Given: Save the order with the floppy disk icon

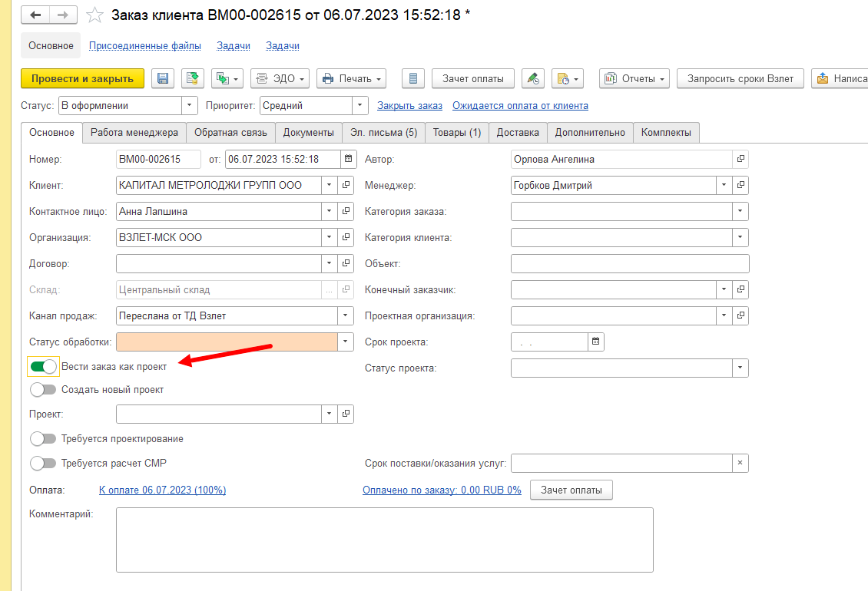Looking at the screenshot, I should (x=163, y=78).
